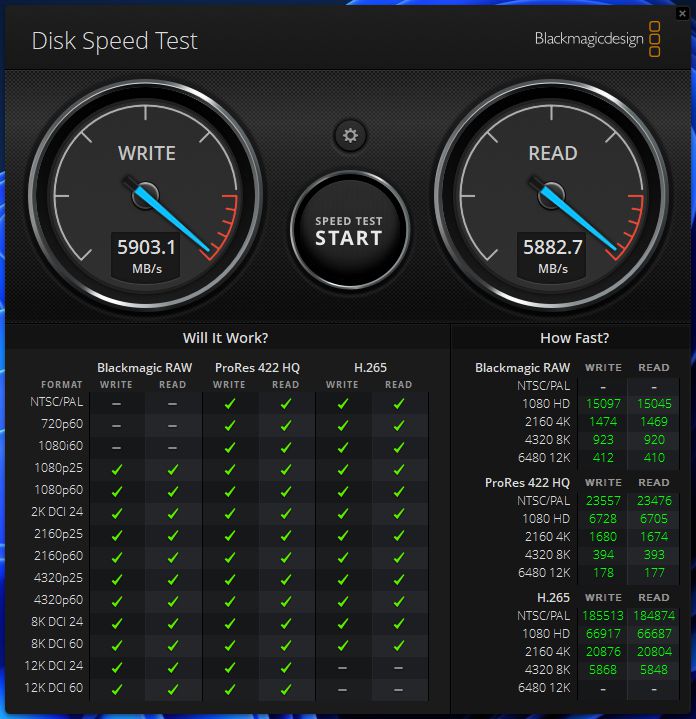Click ProRes 422 HQ column header in Will It Work
This screenshot has height=719, width=696.
pos(257,368)
